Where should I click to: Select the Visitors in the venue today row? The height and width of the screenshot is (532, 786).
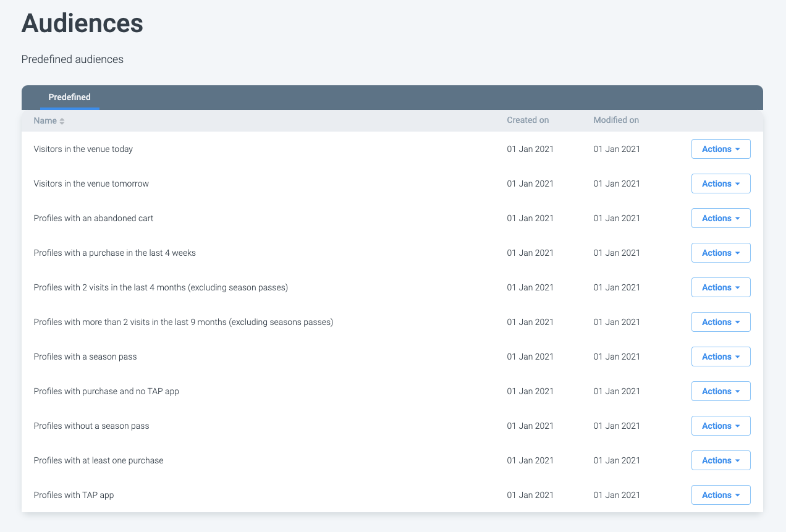point(83,149)
